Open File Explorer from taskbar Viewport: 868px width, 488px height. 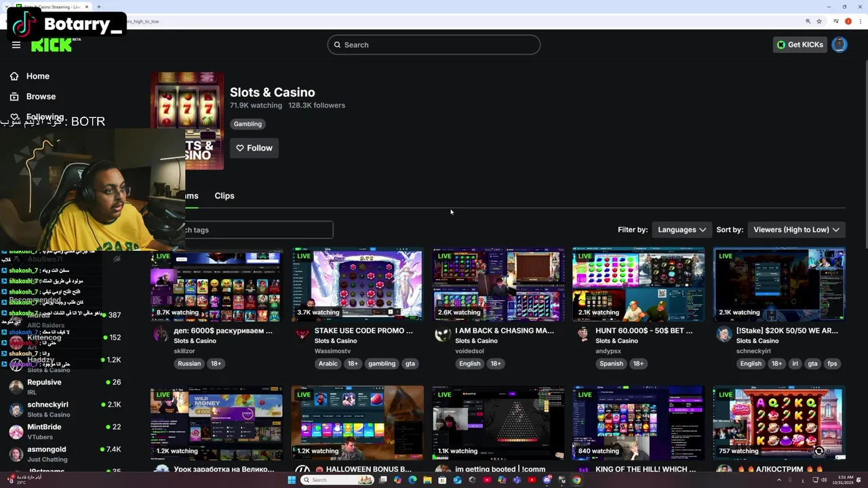pyautogui.click(x=427, y=480)
